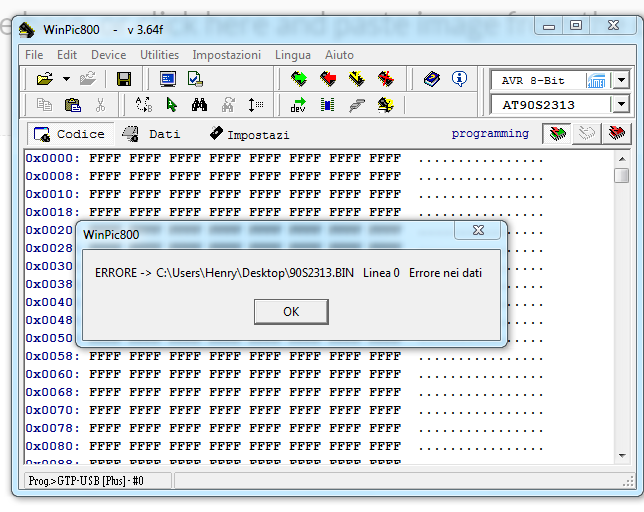Open the AT90S2313 device dropdown arrow
The height and width of the screenshot is (512, 644).
[x=621, y=104]
